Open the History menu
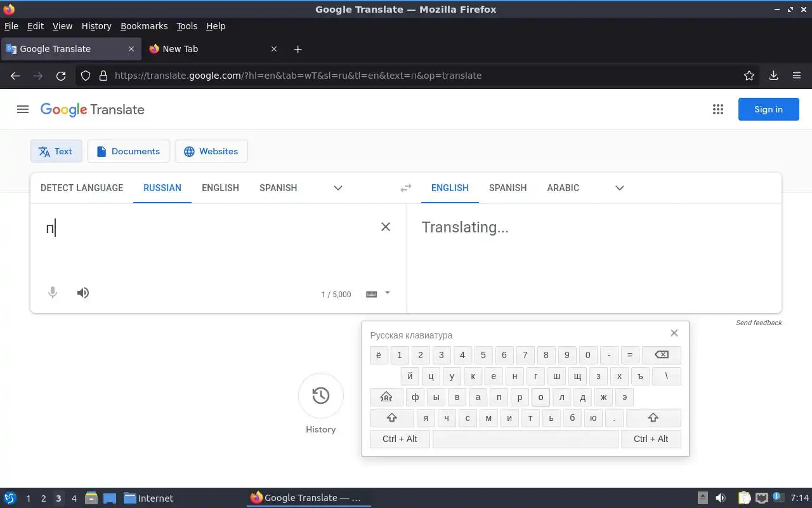 (96, 26)
